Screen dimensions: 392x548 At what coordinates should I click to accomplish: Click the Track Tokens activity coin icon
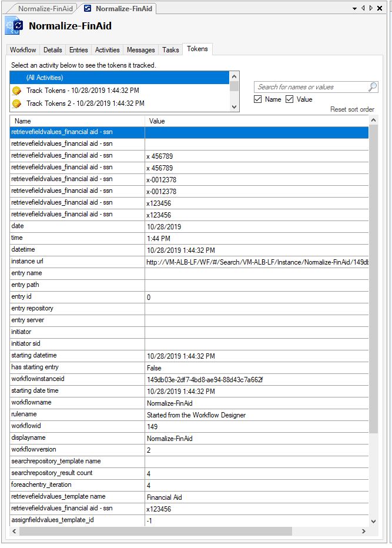coord(17,91)
